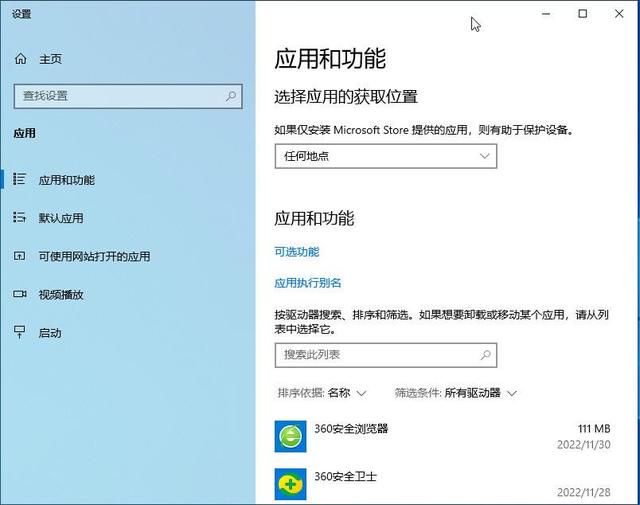Click the magnifier in 查找设置 box

click(231, 96)
